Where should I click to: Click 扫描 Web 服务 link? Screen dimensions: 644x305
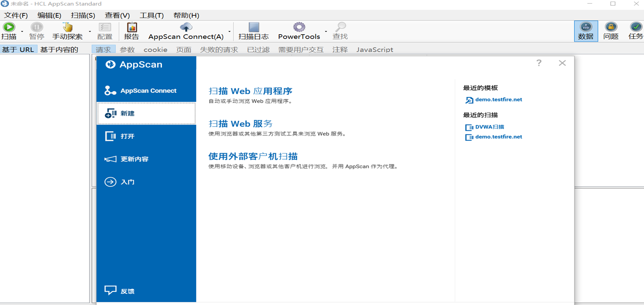(240, 123)
